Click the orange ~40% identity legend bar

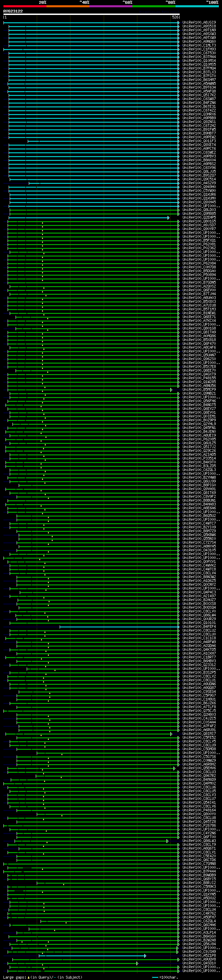click(x=68, y=7)
